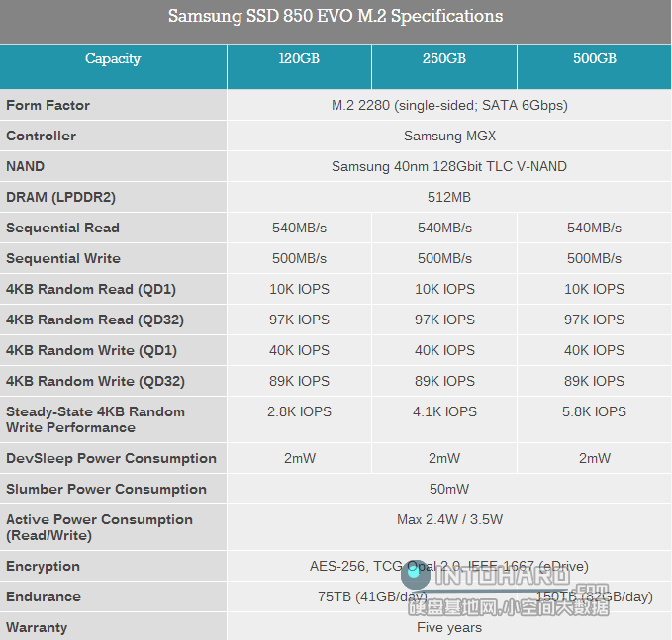This screenshot has width=672, height=640.
Task: Click the '512MB' DRAM value
Action: click(x=448, y=197)
